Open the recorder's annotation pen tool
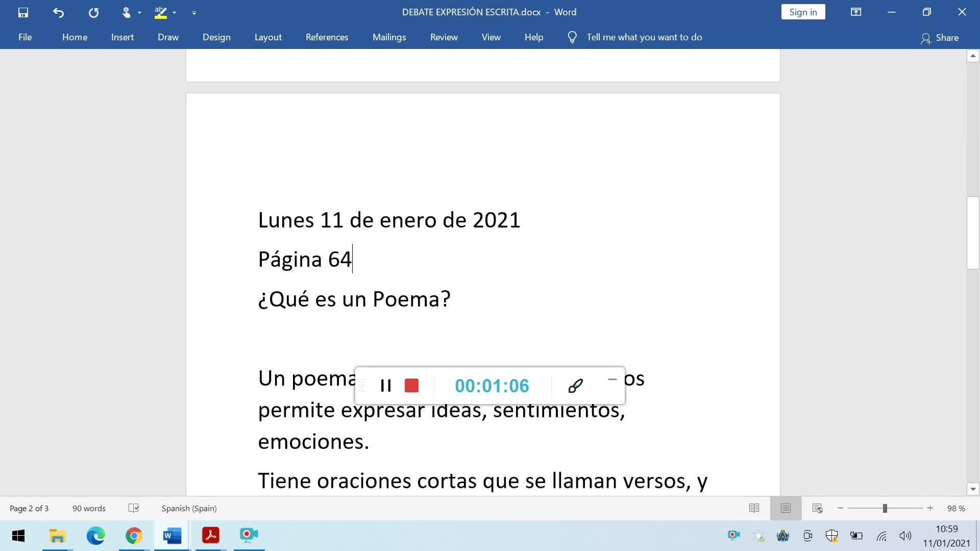The height and width of the screenshot is (551, 980). click(575, 386)
